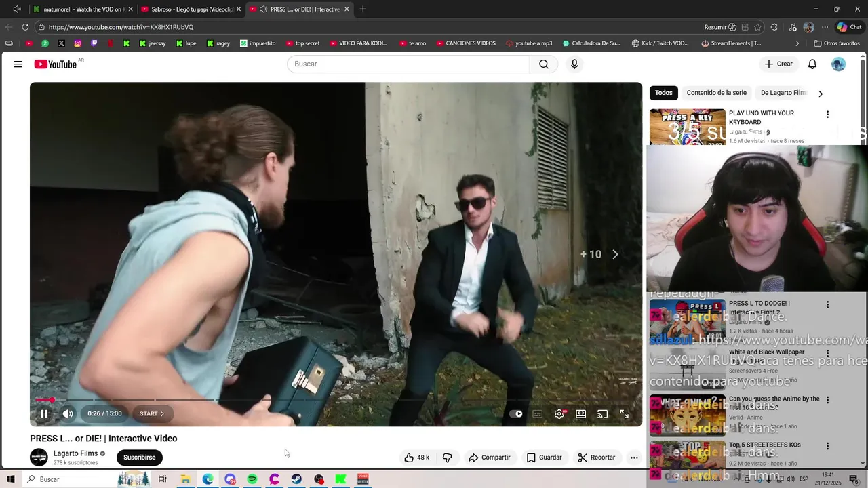
Task: Dislike the video with thumbs down
Action: pos(448,457)
